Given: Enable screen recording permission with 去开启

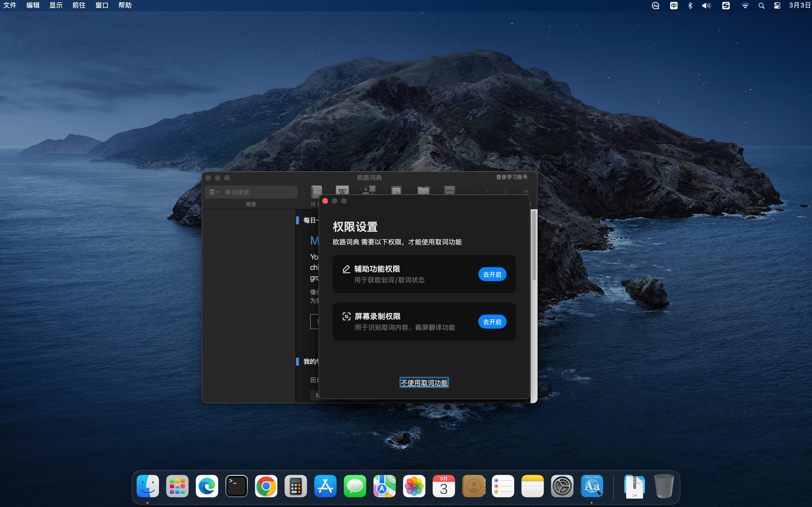Looking at the screenshot, I should 492,322.
